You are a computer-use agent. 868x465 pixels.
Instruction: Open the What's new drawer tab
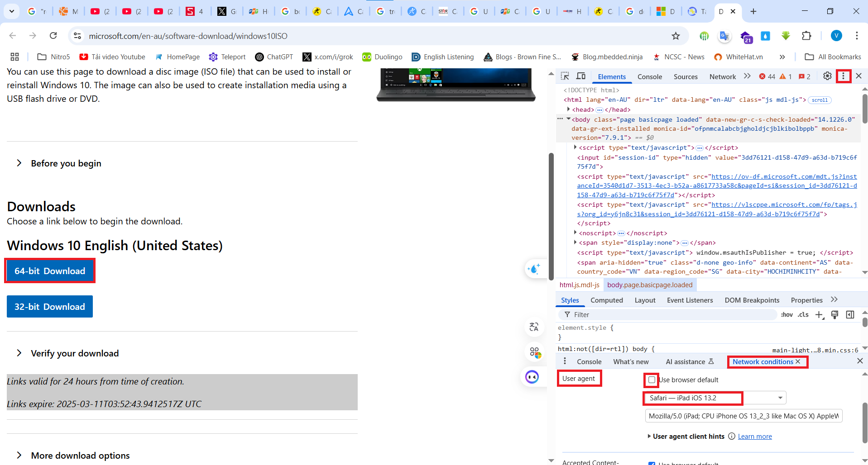click(x=631, y=361)
